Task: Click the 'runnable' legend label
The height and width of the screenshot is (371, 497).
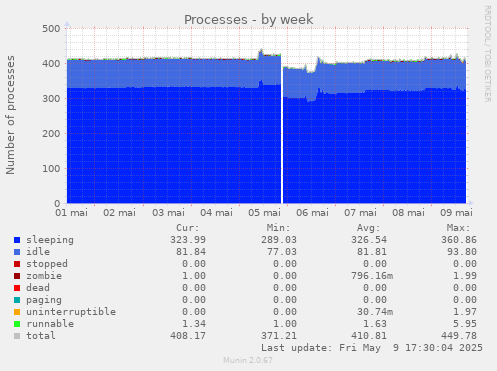Action: (50, 324)
